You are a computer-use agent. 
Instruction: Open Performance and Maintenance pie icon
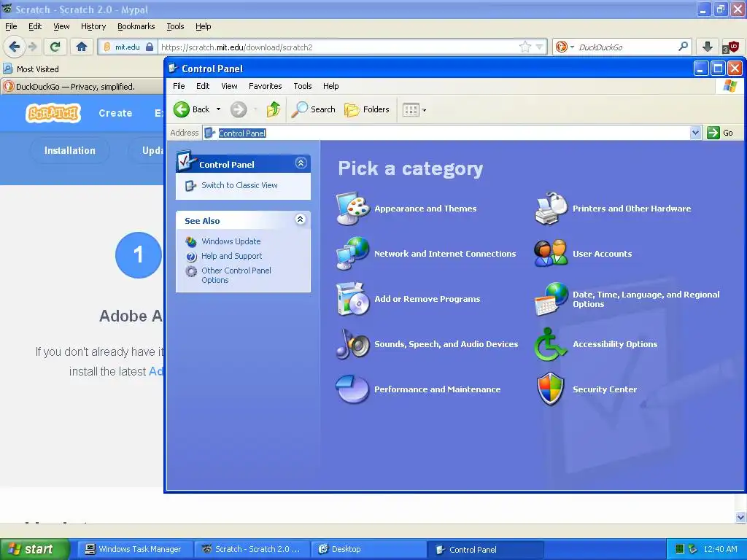tap(352, 389)
